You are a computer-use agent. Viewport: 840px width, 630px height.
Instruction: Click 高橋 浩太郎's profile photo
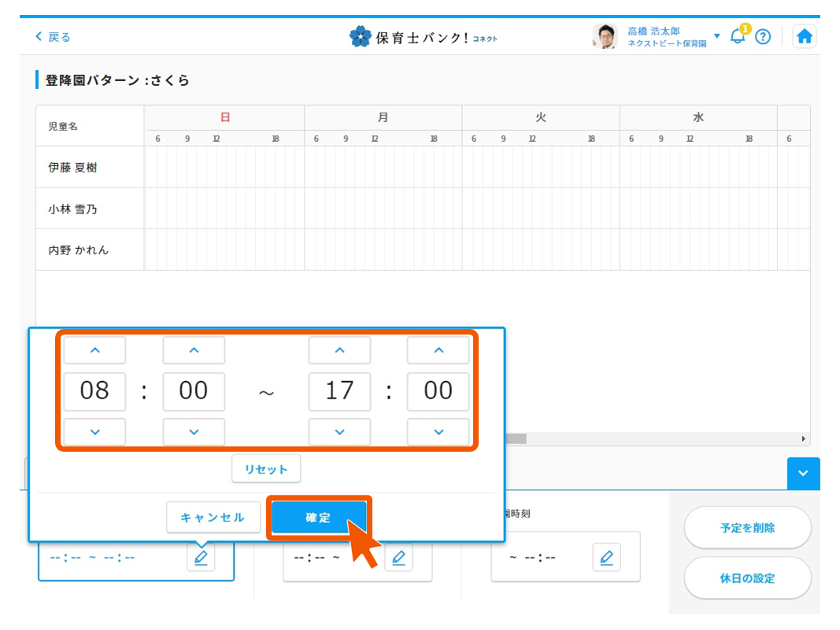tap(604, 35)
